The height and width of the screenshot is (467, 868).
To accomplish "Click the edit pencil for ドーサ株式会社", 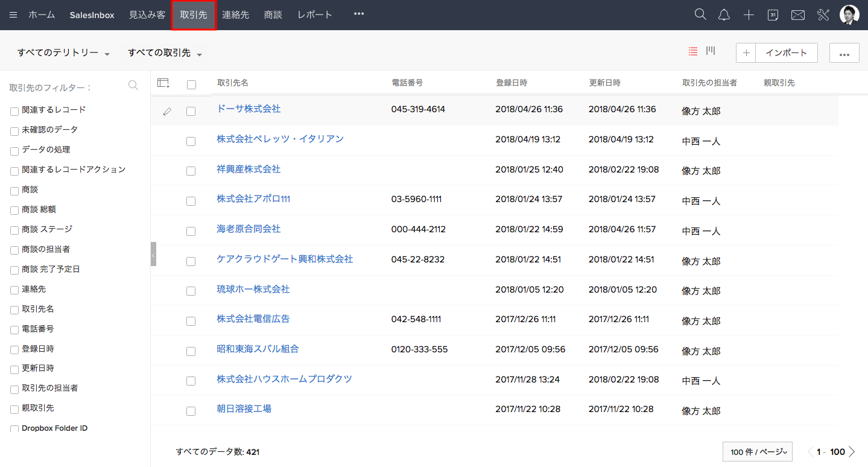I will (x=167, y=112).
